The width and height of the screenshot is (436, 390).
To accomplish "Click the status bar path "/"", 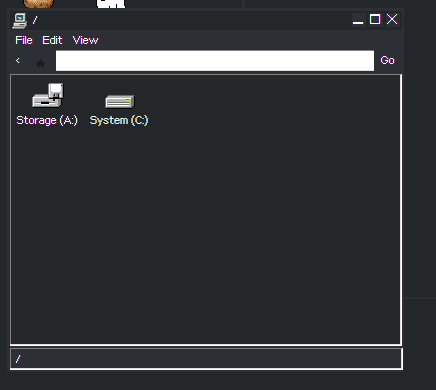I will click(x=18, y=359).
